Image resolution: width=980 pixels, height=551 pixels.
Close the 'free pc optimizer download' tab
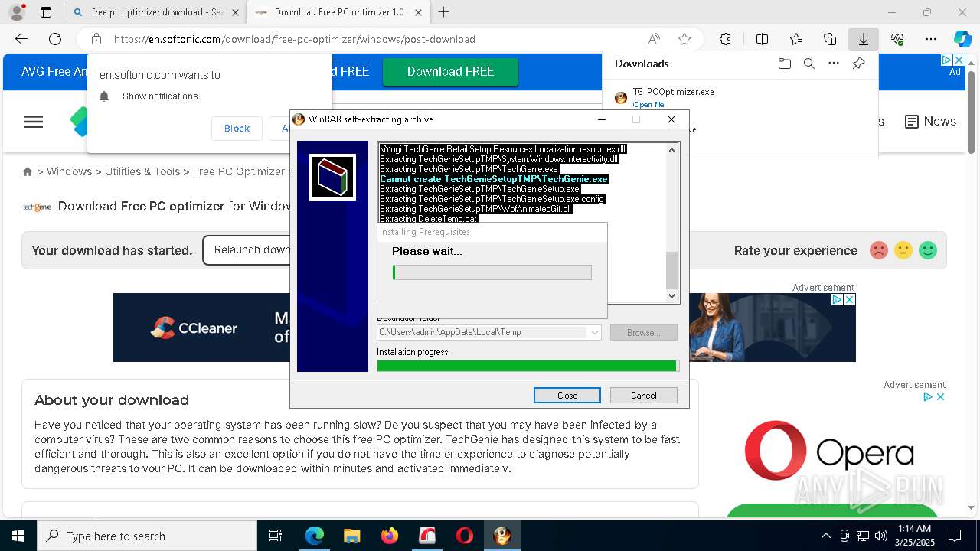235,12
